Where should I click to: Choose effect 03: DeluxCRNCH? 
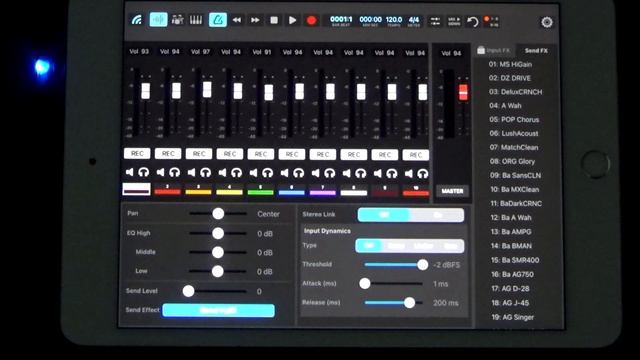(x=516, y=92)
